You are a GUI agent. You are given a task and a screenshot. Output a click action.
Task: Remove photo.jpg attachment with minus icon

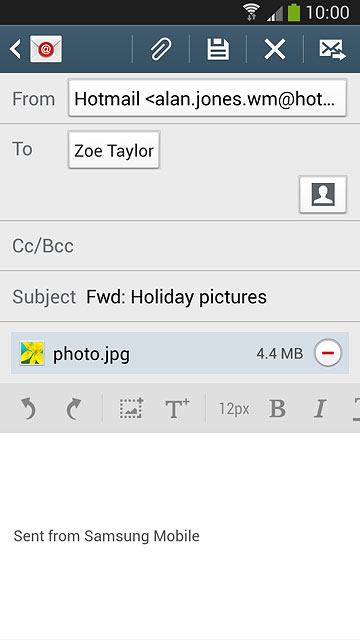[328, 353]
